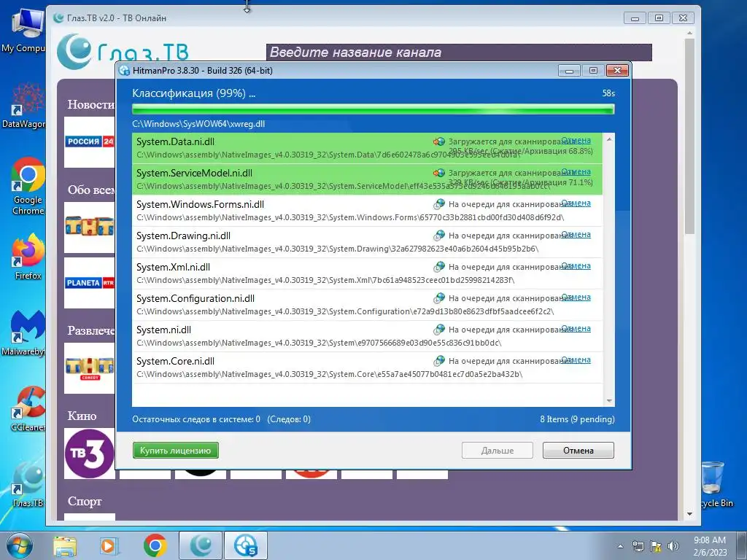
Task: Click the Глаз.ТВ eye logo
Action: coord(75,52)
